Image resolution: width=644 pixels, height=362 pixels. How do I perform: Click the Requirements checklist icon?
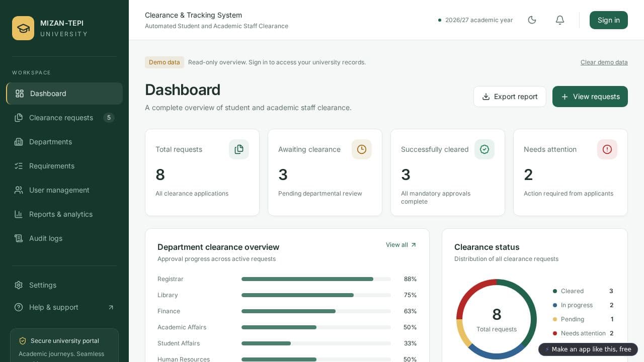(x=19, y=166)
